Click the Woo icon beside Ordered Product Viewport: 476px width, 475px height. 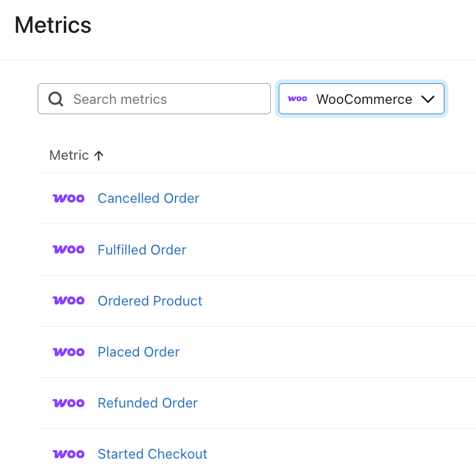click(x=69, y=301)
